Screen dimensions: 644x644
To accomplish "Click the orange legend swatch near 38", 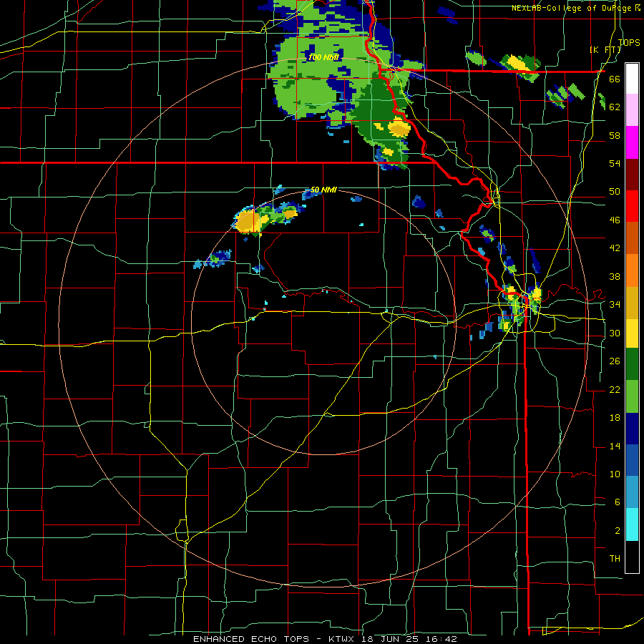I will (632, 270).
